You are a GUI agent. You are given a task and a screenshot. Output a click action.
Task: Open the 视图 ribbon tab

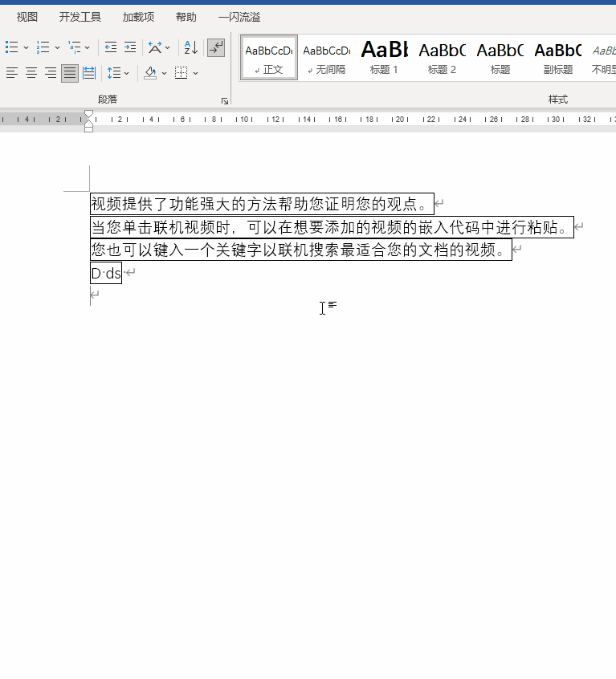click(27, 17)
